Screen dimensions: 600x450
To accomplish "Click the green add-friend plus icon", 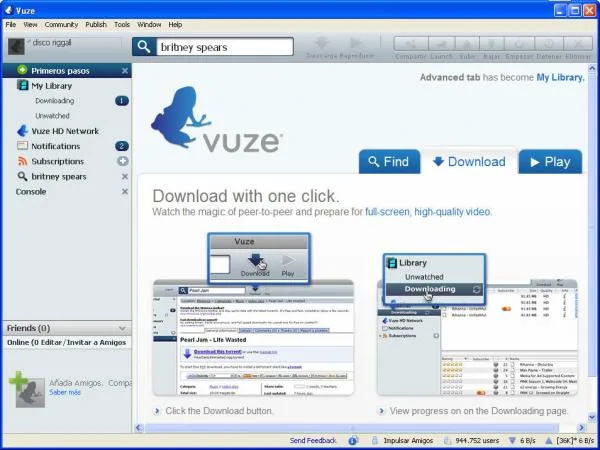I will [18, 380].
